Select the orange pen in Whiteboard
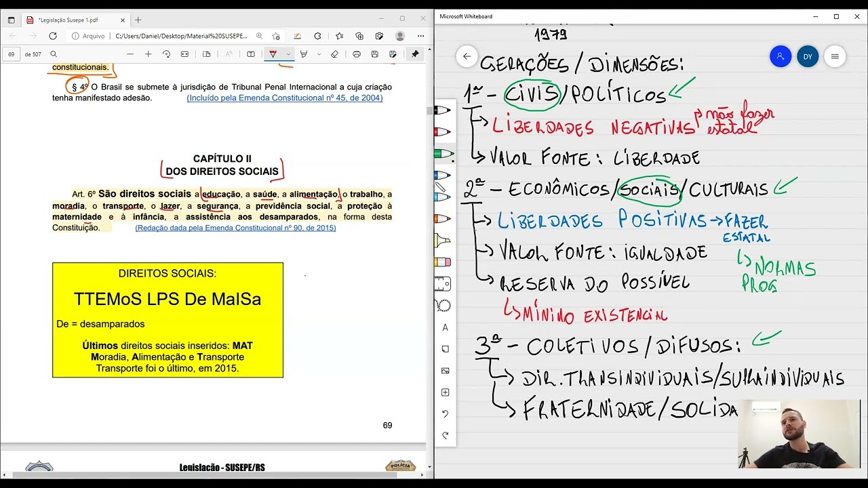The image size is (868, 488). (442, 218)
